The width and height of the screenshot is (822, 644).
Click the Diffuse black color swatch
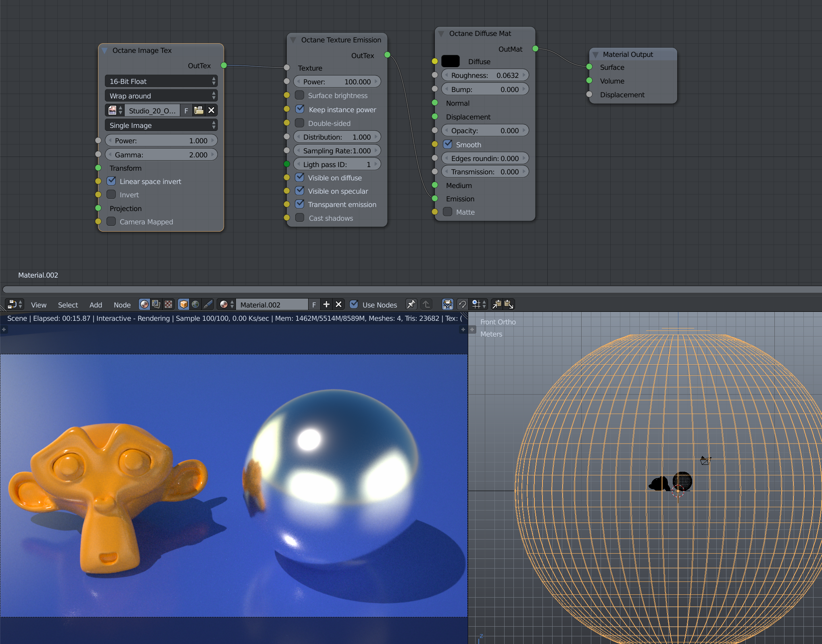[x=451, y=61]
